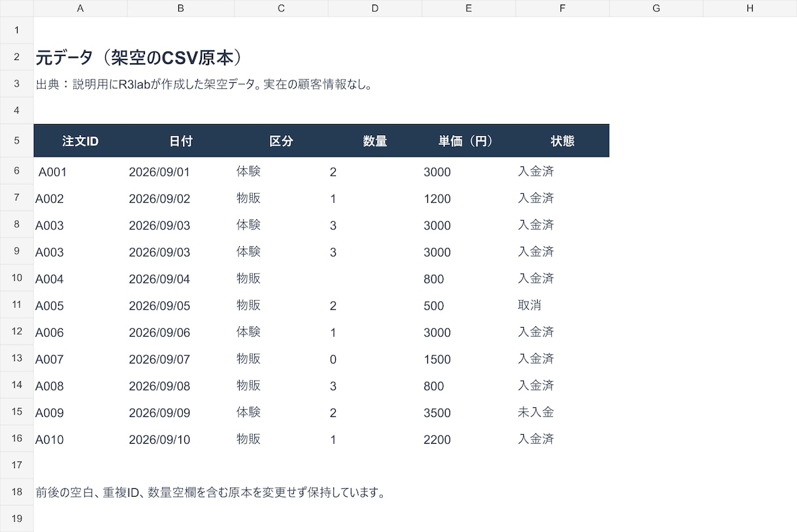797x532 pixels.
Task: Select the A003 cell in row 8
Action: point(80,225)
